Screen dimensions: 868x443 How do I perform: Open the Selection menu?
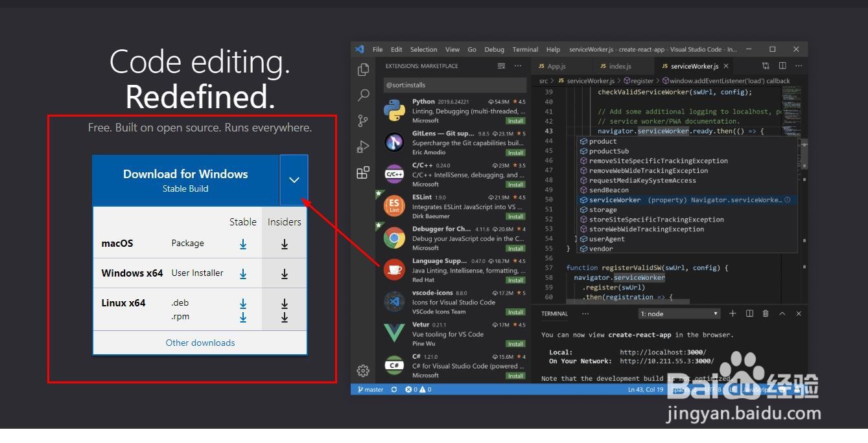click(423, 49)
